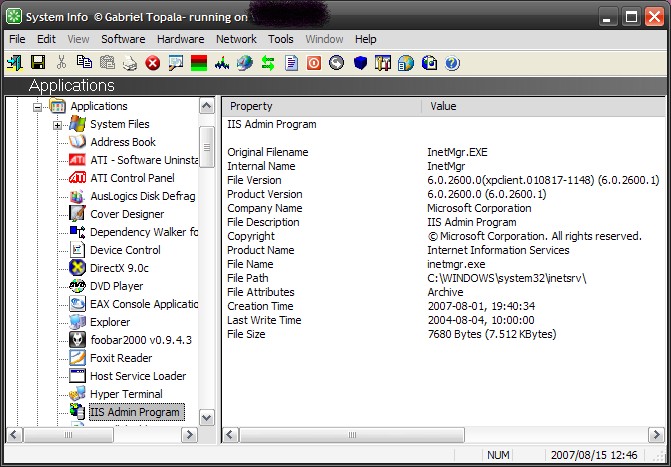Click the floppy disk save icon
This screenshot has width=671, height=467.
pyautogui.click(x=38, y=62)
